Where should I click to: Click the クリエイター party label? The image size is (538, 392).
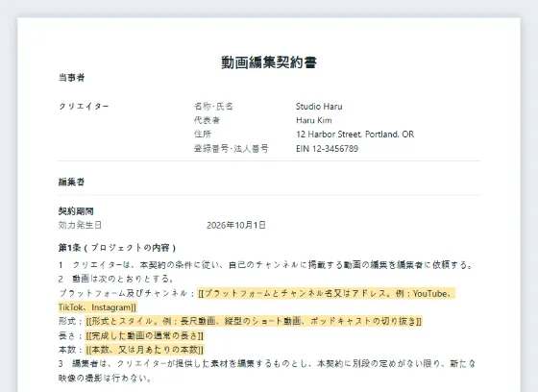tap(85, 107)
